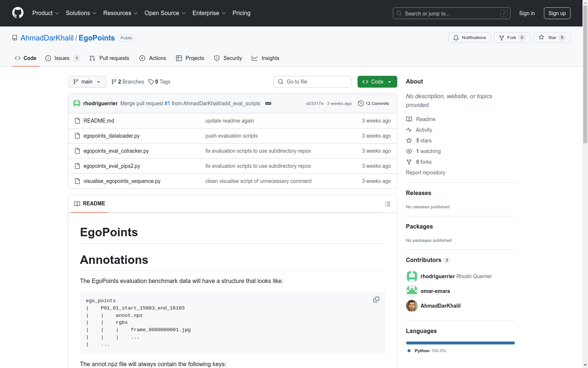The height and width of the screenshot is (368, 588).
Task: Open rhodriguerrier contributor avatar in sidebar
Action: (412, 276)
